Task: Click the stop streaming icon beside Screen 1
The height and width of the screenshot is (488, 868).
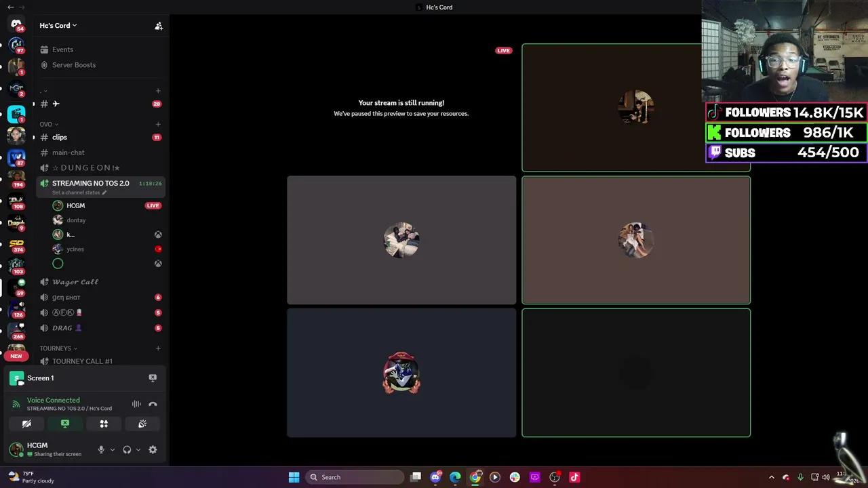Action: [x=153, y=378]
